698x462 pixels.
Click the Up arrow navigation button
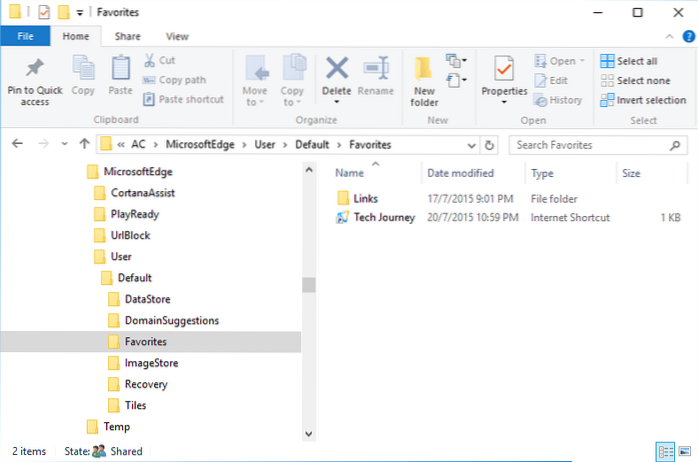(84, 145)
